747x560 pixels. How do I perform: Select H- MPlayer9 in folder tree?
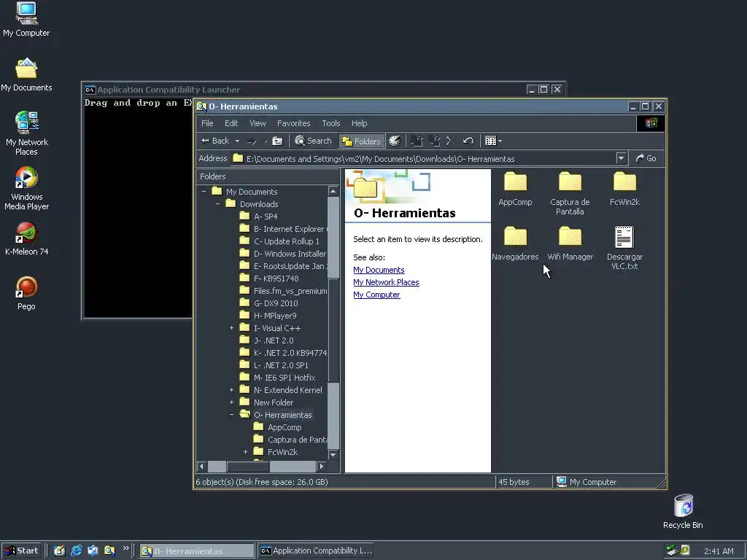275,316
